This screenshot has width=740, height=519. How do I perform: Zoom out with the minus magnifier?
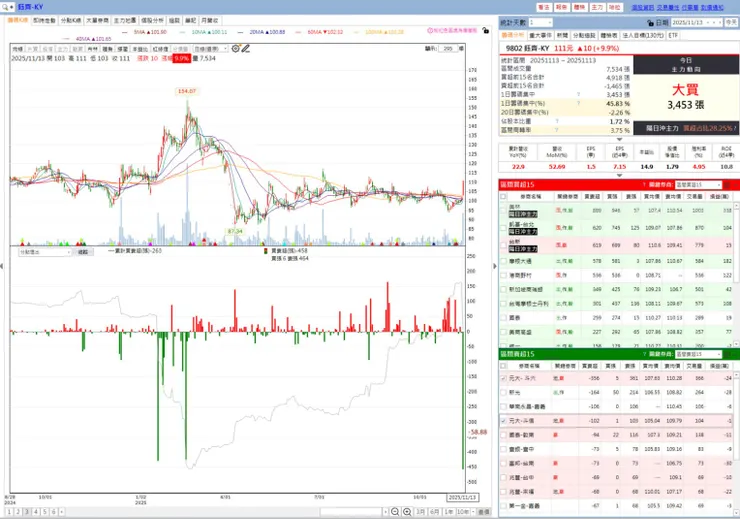(x=395, y=512)
